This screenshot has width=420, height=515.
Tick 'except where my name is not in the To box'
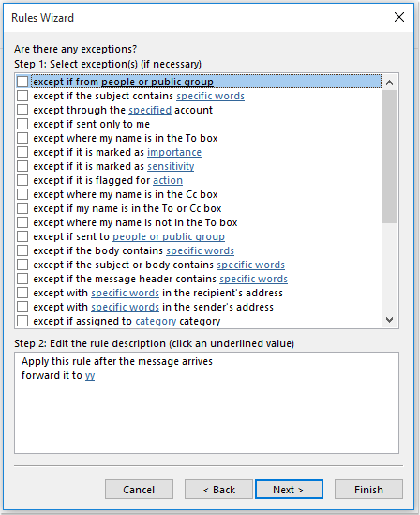(x=22, y=222)
